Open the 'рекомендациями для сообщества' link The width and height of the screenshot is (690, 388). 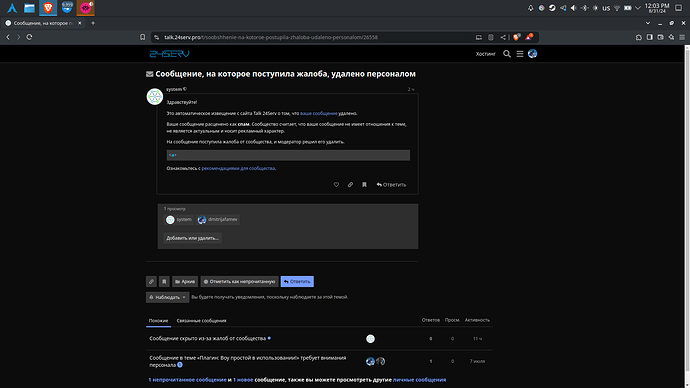[238, 168]
